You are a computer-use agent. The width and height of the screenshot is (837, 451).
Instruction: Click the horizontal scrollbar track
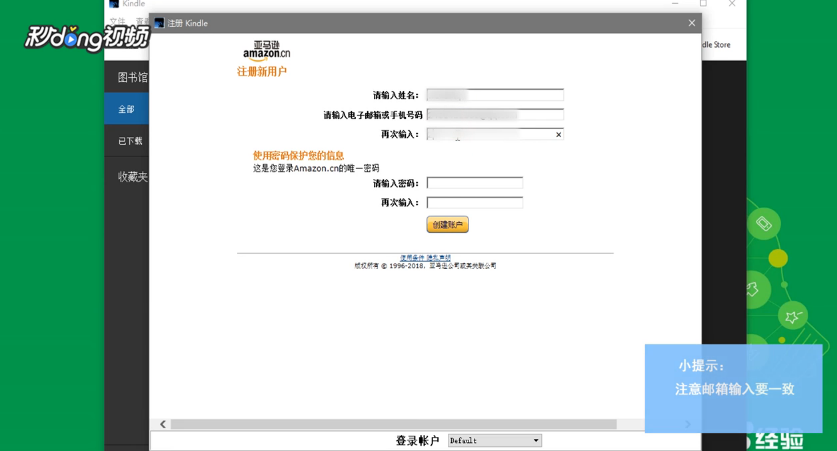[x=393, y=424]
